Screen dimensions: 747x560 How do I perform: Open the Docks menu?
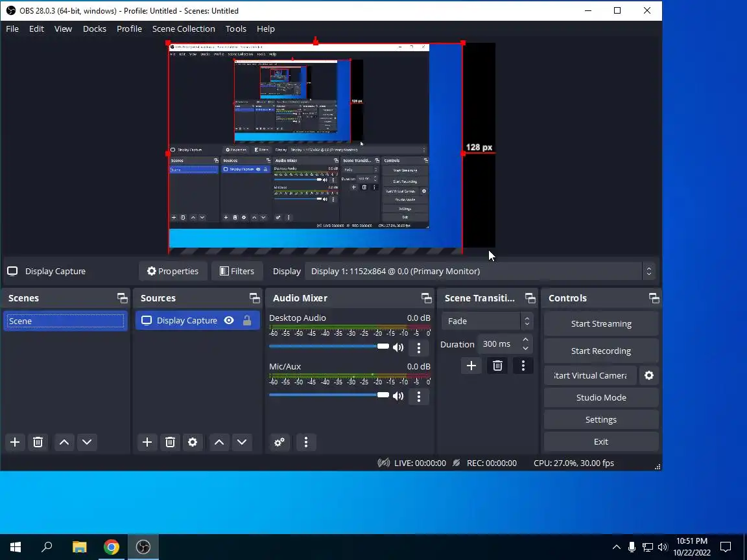click(94, 29)
